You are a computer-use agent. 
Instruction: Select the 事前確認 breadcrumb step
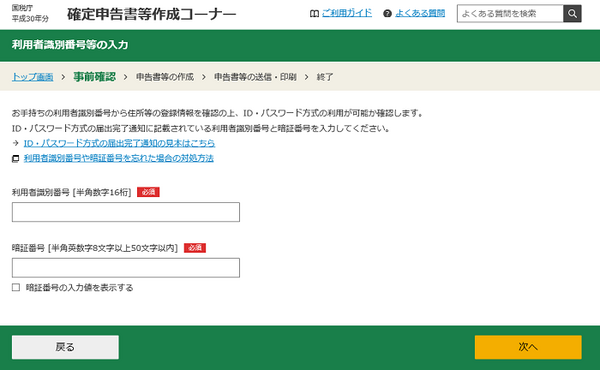click(95, 77)
